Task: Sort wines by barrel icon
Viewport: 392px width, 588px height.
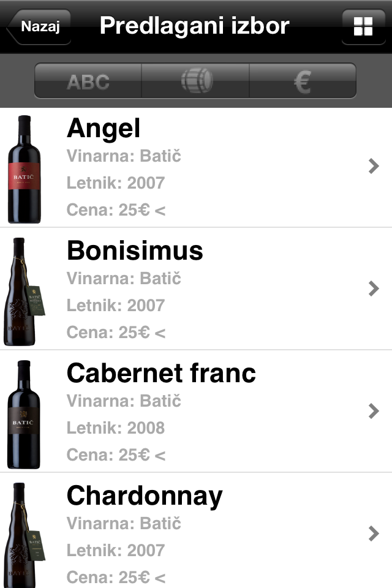Action: click(196, 81)
